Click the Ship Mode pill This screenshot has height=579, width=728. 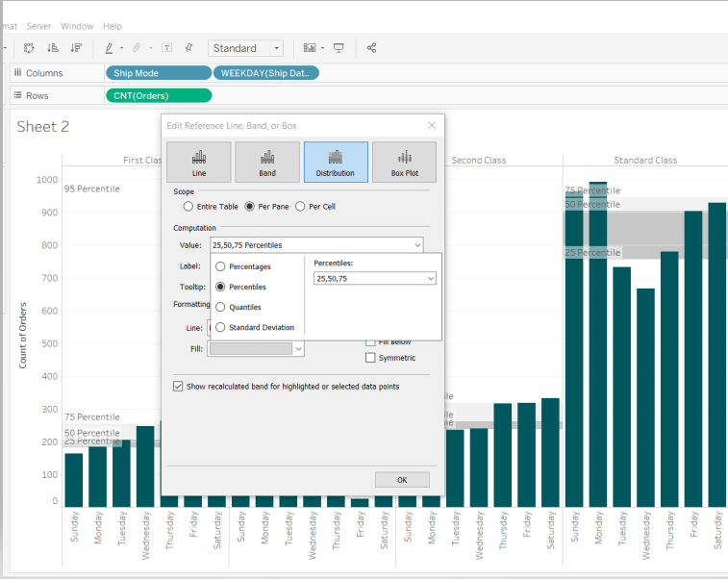159,73
